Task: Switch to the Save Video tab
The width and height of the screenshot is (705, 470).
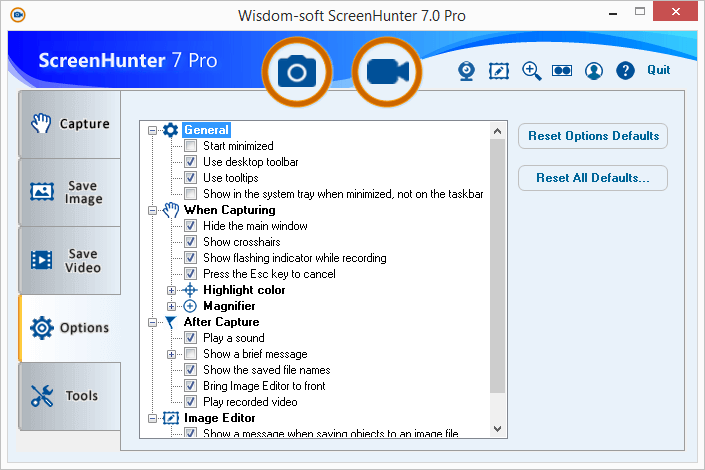Action: (x=70, y=260)
